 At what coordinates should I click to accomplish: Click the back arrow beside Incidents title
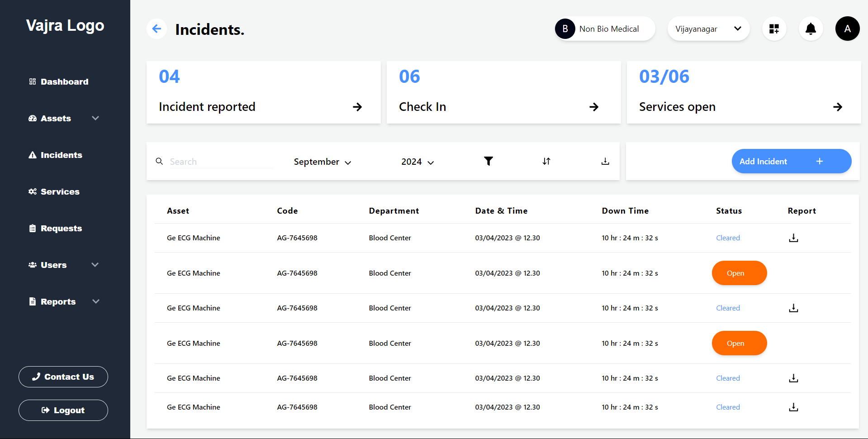[157, 29]
